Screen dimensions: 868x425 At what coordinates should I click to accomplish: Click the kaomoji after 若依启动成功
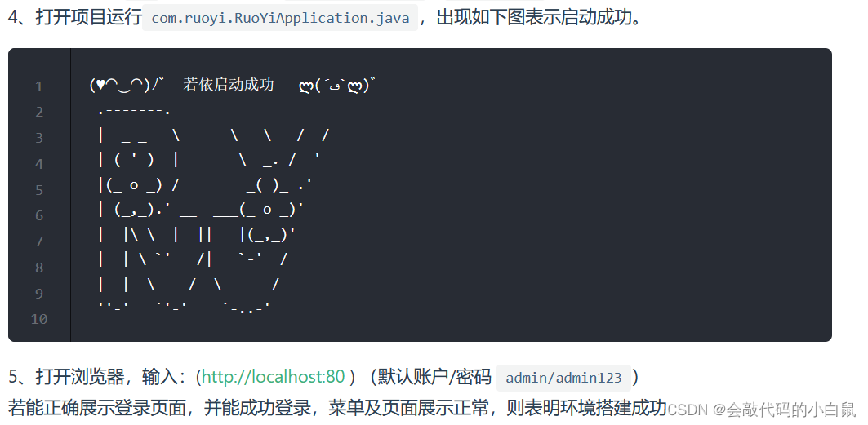pyautogui.click(x=337, y=86)
